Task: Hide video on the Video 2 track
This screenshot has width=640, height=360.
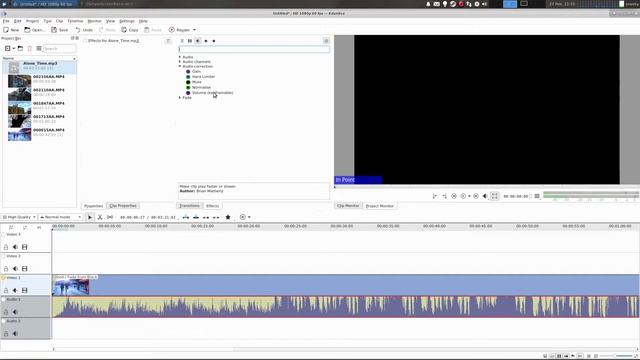Action: point(24,269)
